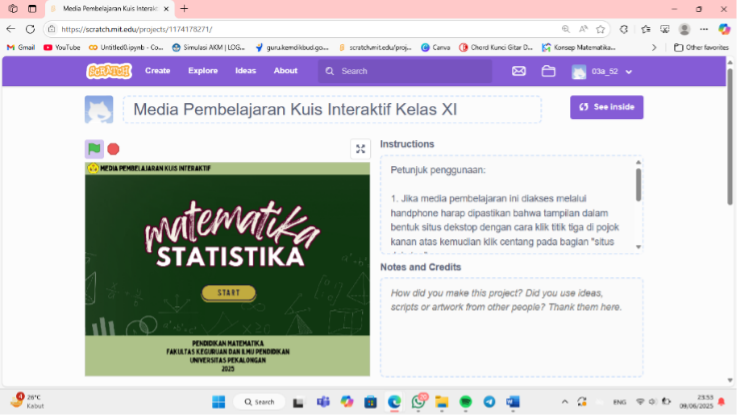739x418 pixels.
Task: Open My Stuff folder icon
Action: (548, 71)
